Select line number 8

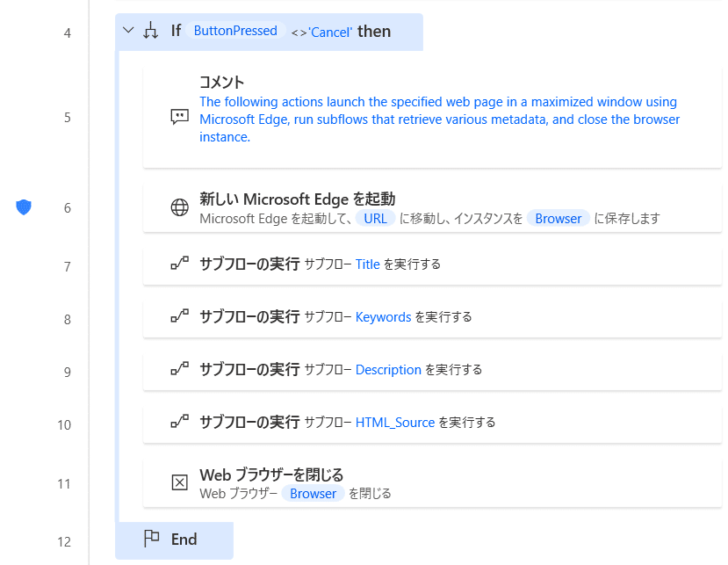tap(68, 320)
